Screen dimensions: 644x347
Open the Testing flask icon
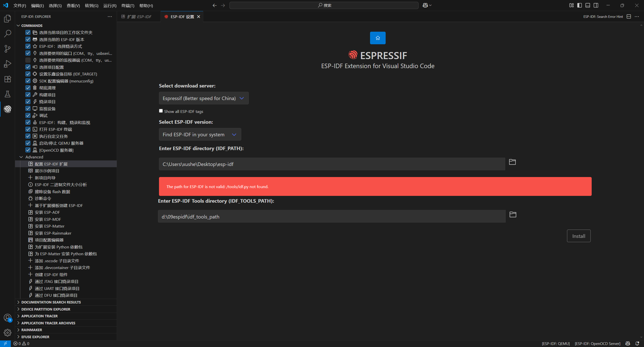pos(8,94)
